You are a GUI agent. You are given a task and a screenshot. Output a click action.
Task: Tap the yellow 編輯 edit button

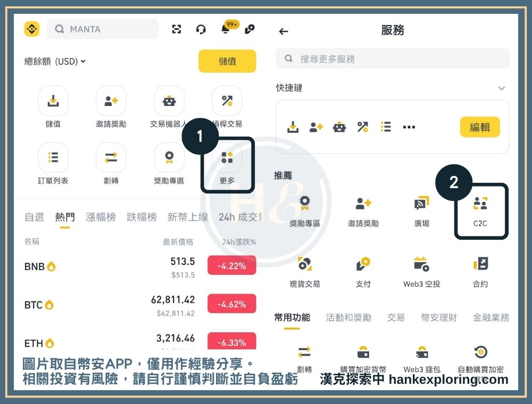(480, 127)
